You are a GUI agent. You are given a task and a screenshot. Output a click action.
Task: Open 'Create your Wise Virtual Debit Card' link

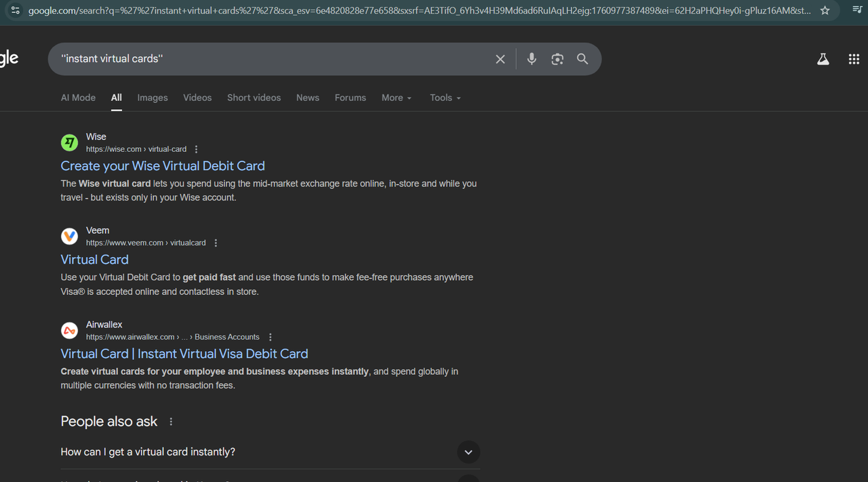pyautogui.click(x=163, y=166)
